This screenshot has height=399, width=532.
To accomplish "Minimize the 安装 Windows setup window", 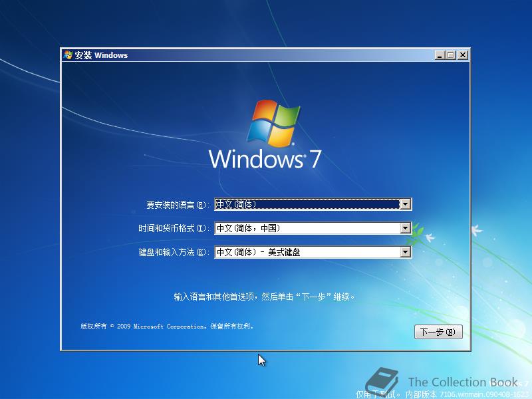I will 440,55.
